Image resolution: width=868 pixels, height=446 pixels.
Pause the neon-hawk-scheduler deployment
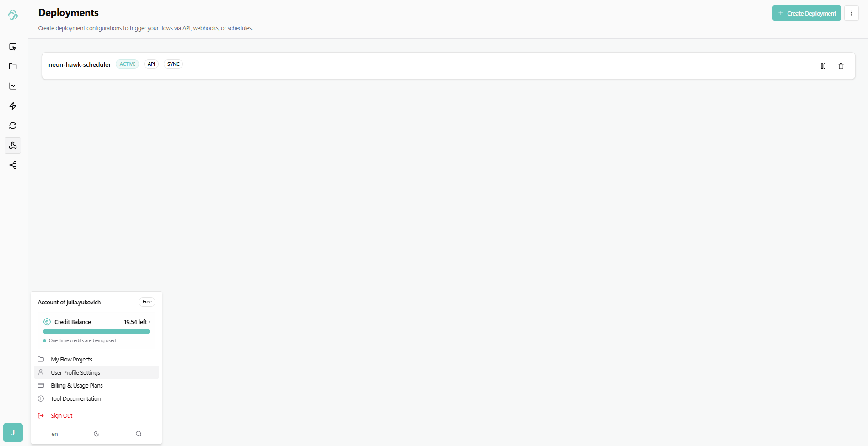click(823, 66)
